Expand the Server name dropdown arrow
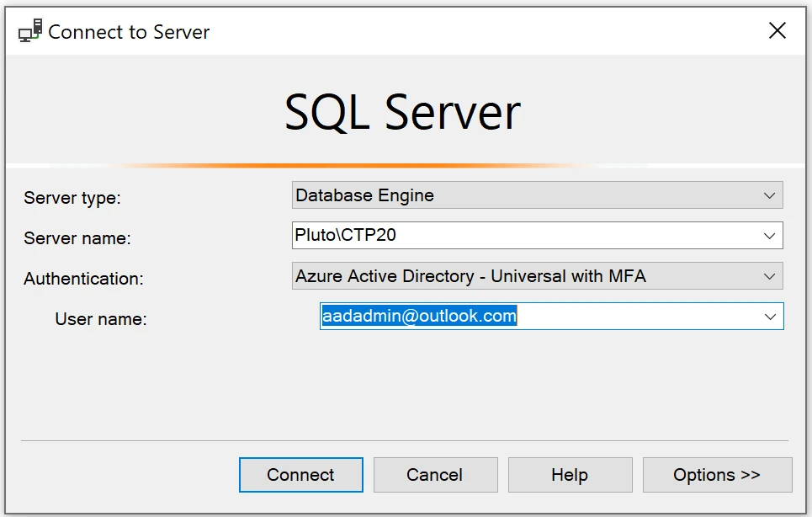This screenshot has width=812, height=517. [769, 235]
